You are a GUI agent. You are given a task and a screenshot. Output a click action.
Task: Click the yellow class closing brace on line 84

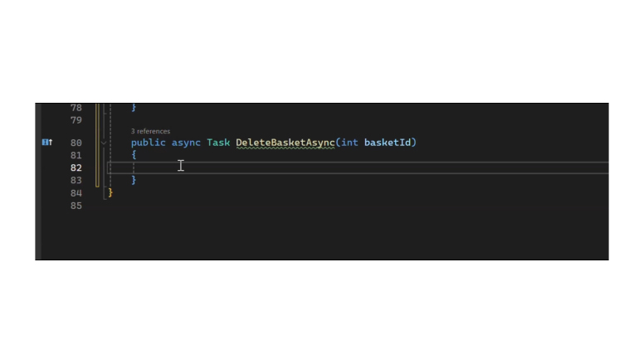point(110,192)
